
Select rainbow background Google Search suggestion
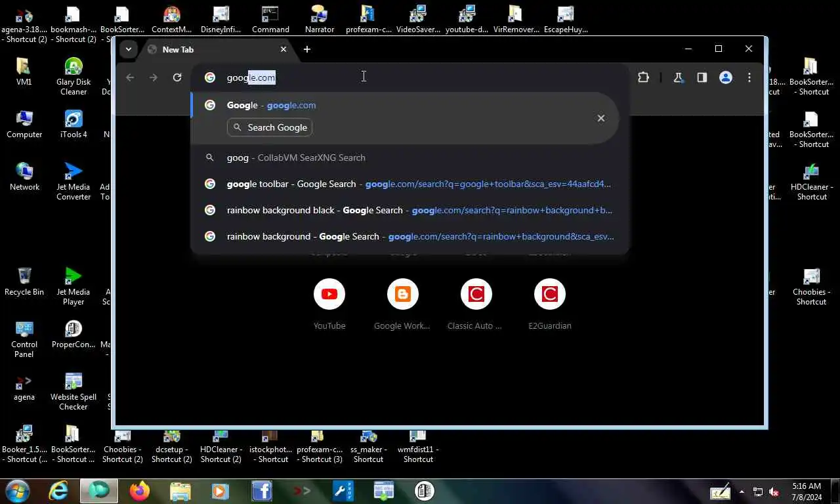coord(409,236)
